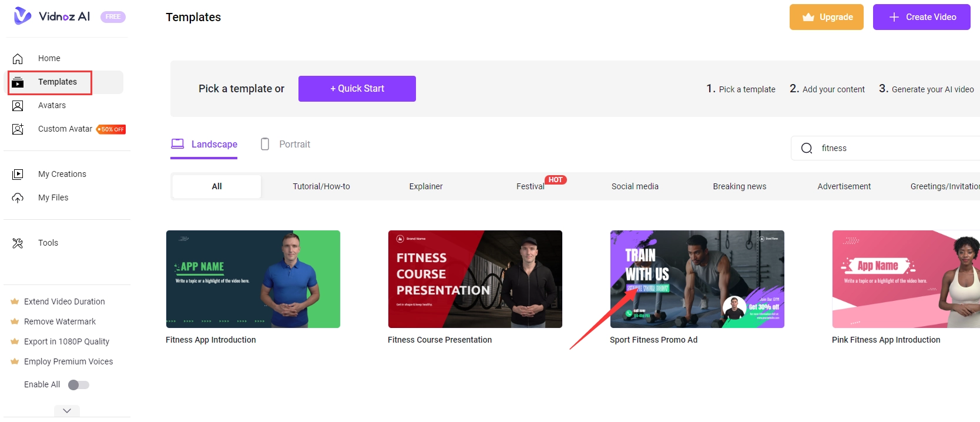Open Home via house icon

point(18,59)
